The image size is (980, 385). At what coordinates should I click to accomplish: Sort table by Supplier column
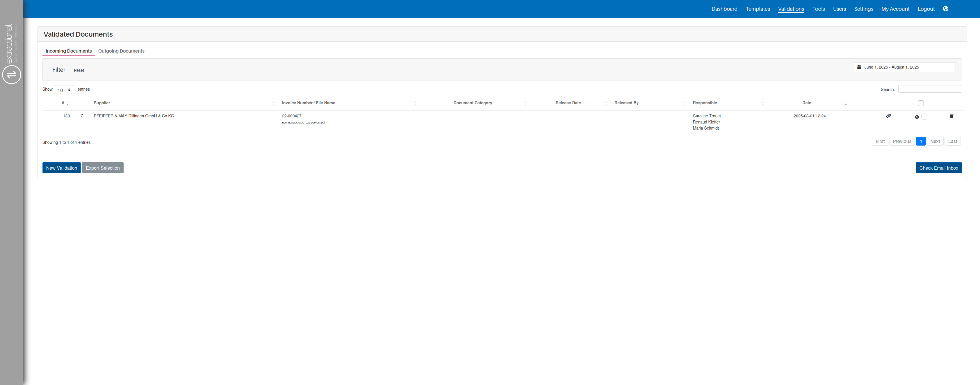pos(102,103)
